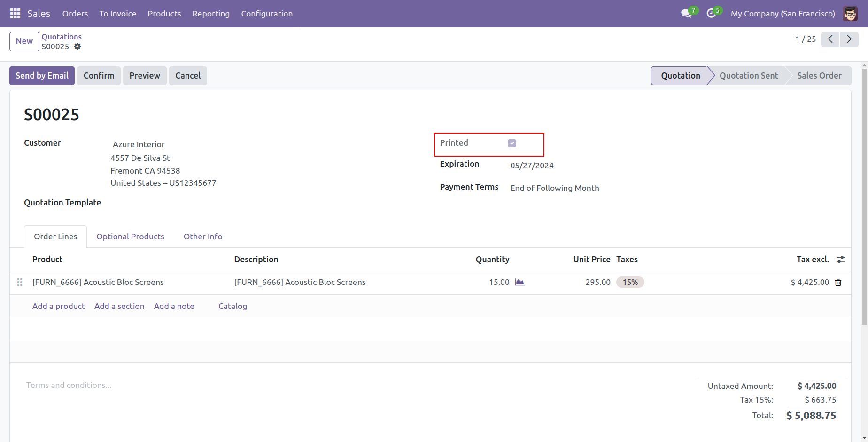Open the apps grid menu icon
Image resolution: width=868 pixels, height=442 pixels.
coord(15,14)
